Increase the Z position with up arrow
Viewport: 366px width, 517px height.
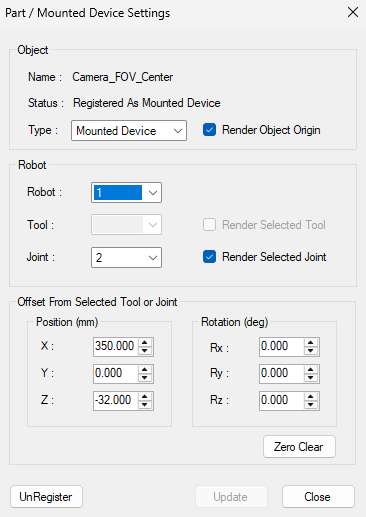click(145, 397)
